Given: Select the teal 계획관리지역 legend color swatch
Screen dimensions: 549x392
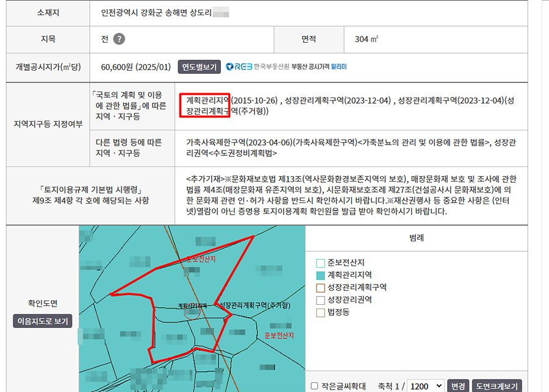Looking at the screenshot, I should coord(321,276).
